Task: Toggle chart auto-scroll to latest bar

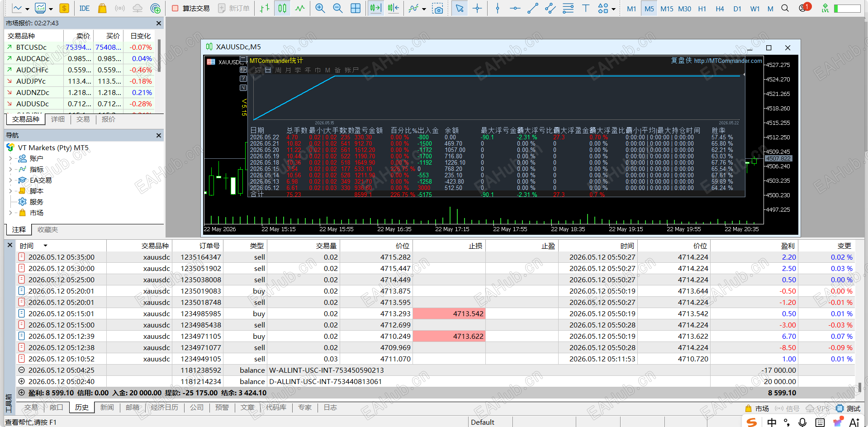Action: 375,8
